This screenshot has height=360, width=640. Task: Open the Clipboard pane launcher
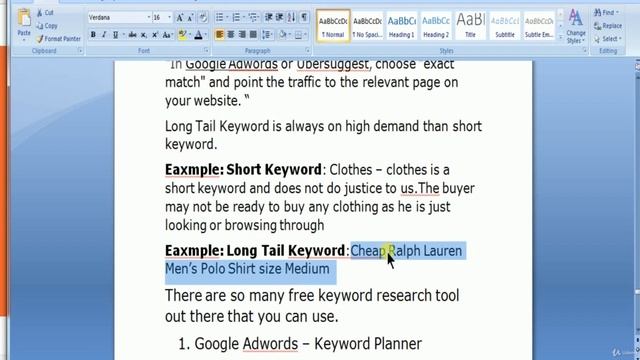(x=80, y=51)
